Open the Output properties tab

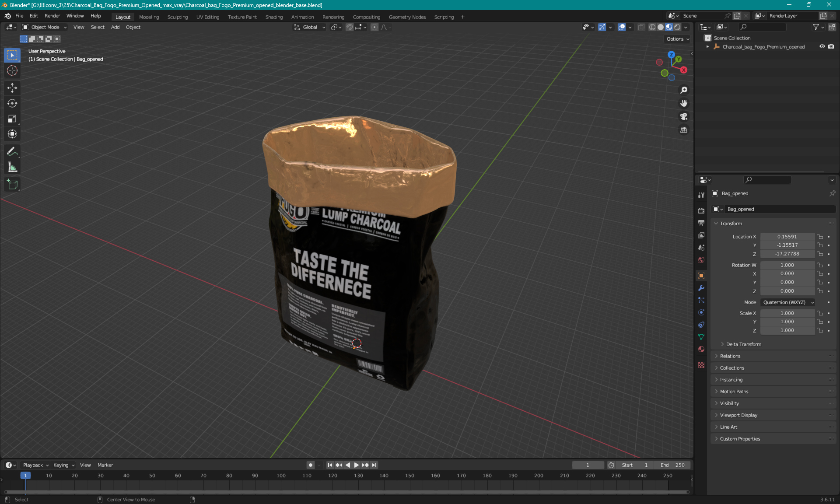coord(701,223)
